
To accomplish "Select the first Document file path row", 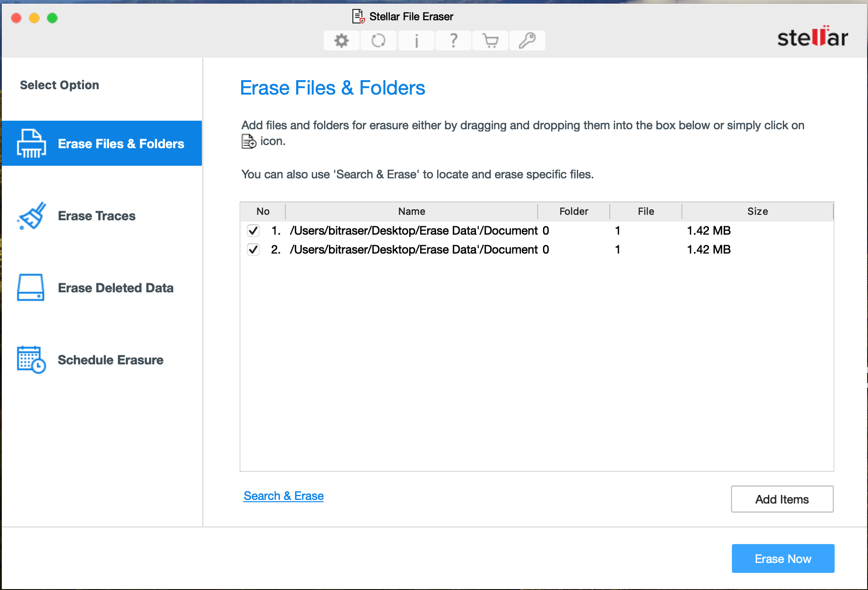I will pyautogui.click(x=419, y=231).
